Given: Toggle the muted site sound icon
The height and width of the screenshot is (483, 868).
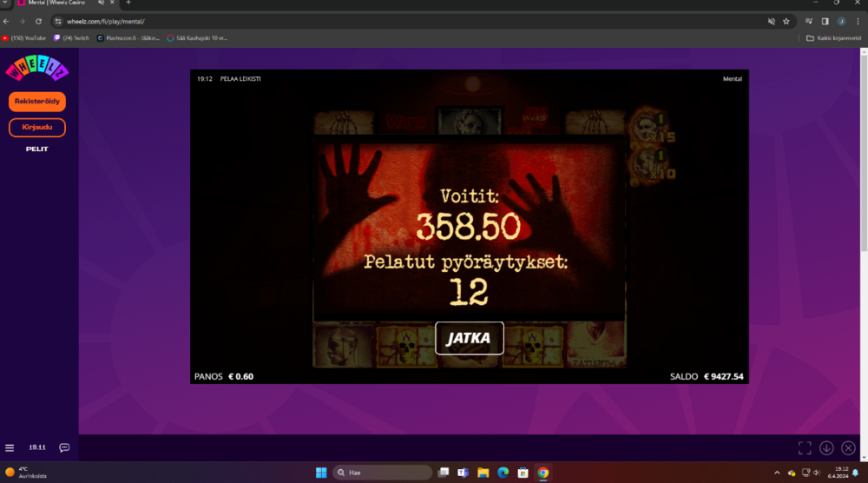Looking at the screenshot, I should point(771,22).
